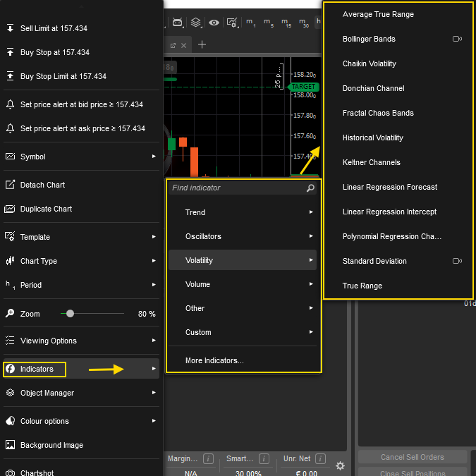This screenshot has height=476, width=476.
Task: Click video icon next to Bollinger Bands
Action: pos(457,39)
